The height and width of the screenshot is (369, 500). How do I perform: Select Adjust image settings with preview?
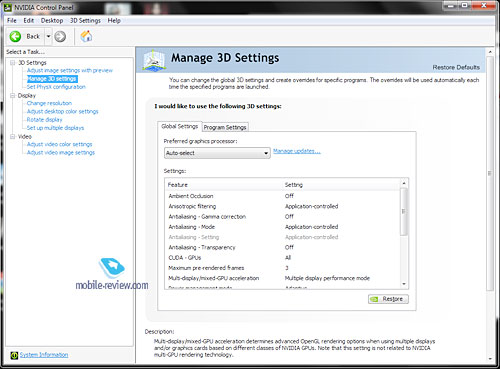(x=70, y=70)
